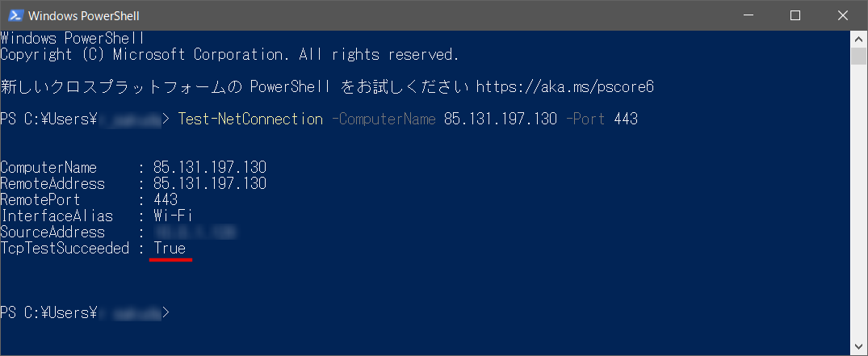868x356 pixels.
Task: Click the RemoteAddress output value
Action: [x=210, y=183]
